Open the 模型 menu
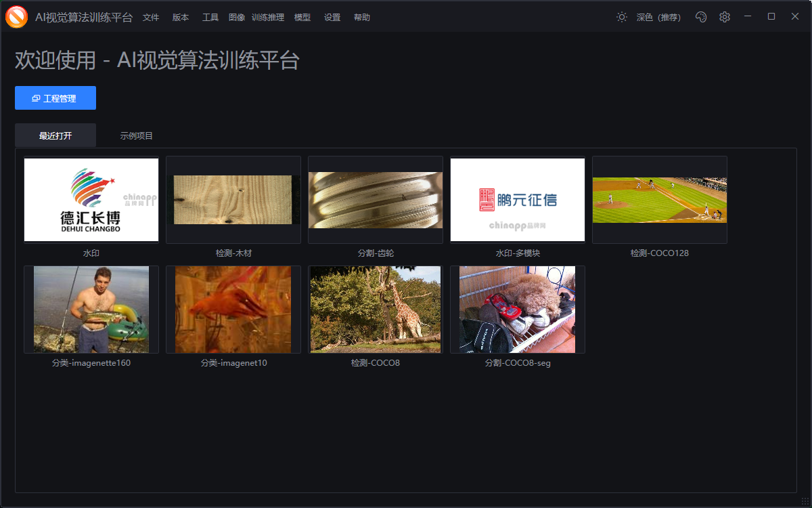812x508 pixels. (x=302, y=18)
